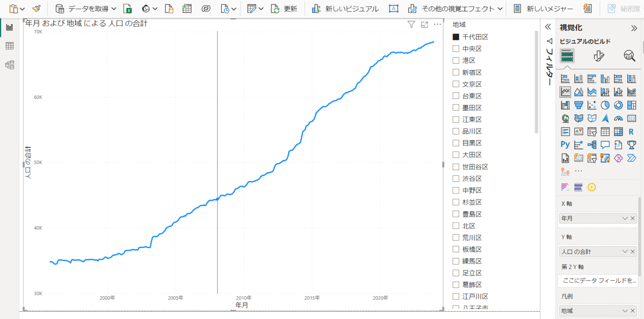644x319 pixels.
Task: Click 新しいビジュアル in the ribbon
Action: tap(345, 9)
